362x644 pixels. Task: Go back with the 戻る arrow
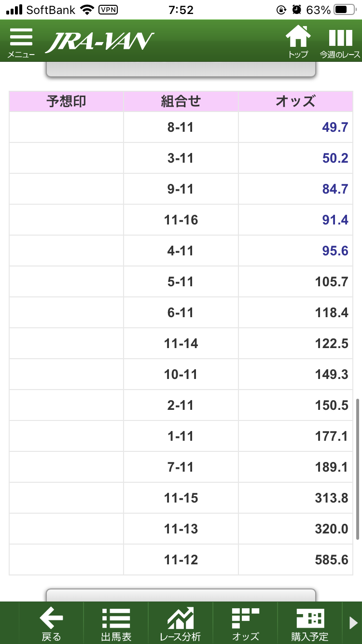[x=51, y=624]
